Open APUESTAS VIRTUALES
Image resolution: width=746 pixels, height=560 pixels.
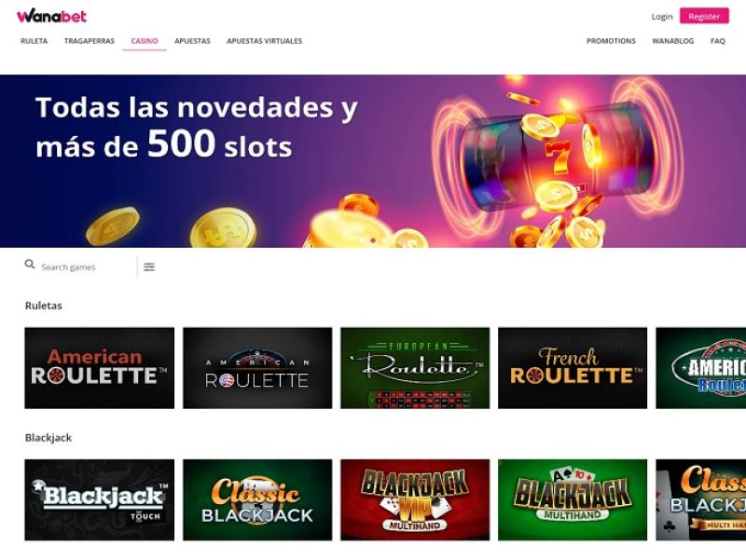265,41
